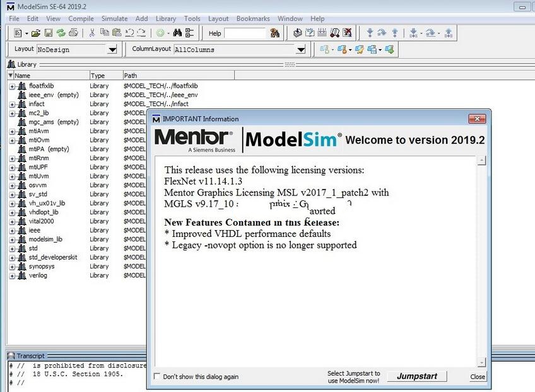Open the Bookmarks menu
535x392 pixels.
click(x=253, y=18)
